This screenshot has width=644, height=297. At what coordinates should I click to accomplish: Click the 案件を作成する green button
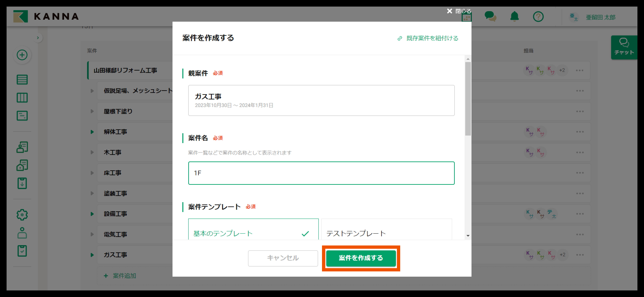click(361, 258)
